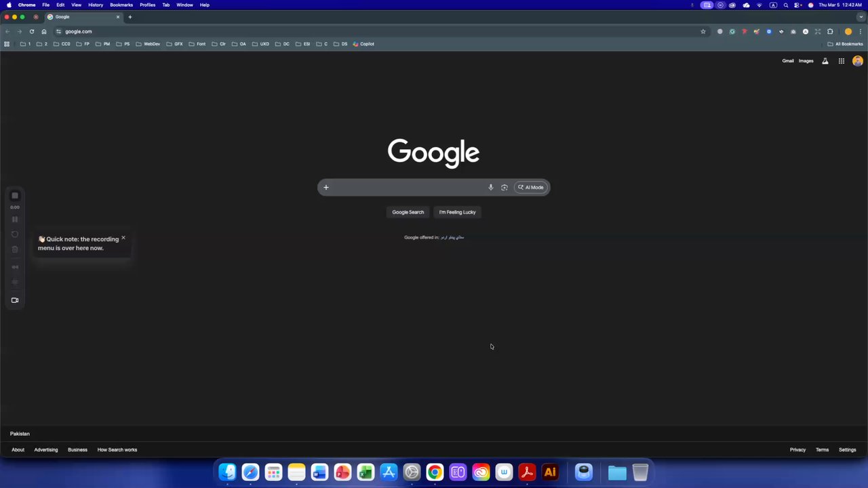868x488 pixels.
Task: Open the Privacy footer link
Action: coord(797,450)
